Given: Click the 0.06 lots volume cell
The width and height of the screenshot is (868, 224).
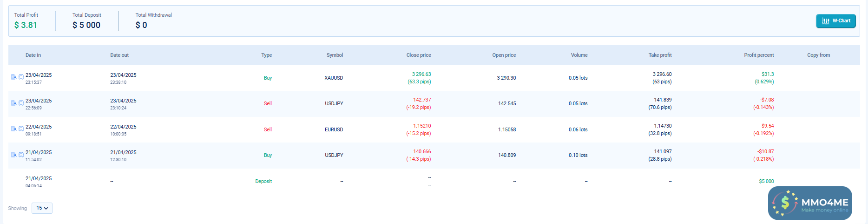Looking at the screenshot, I should coord(578,129).
